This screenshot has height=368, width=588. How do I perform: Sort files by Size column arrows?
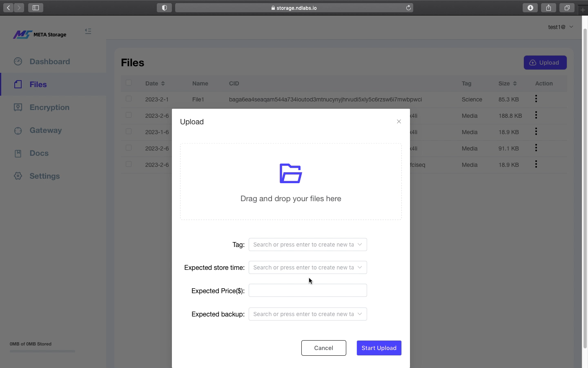coord(515,83)
